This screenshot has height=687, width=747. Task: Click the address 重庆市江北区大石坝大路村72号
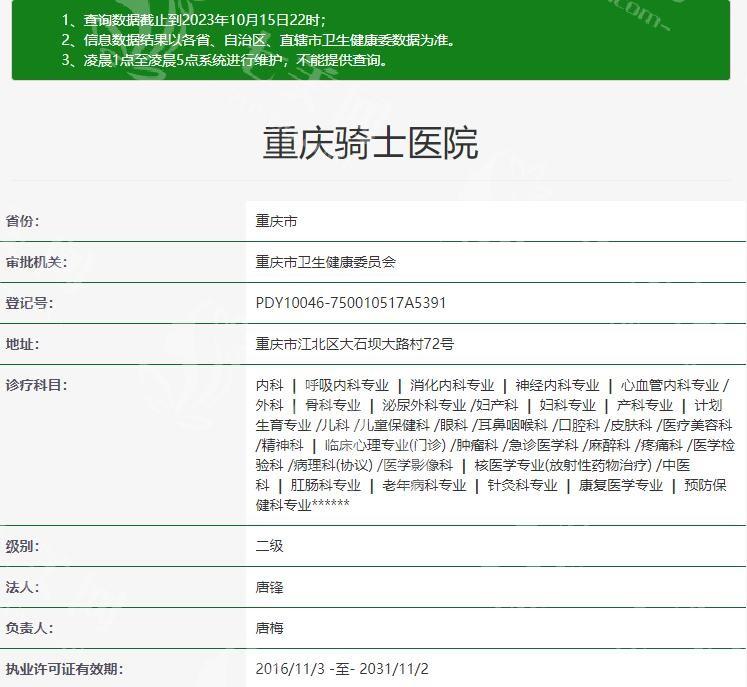(x=354, y=344)
